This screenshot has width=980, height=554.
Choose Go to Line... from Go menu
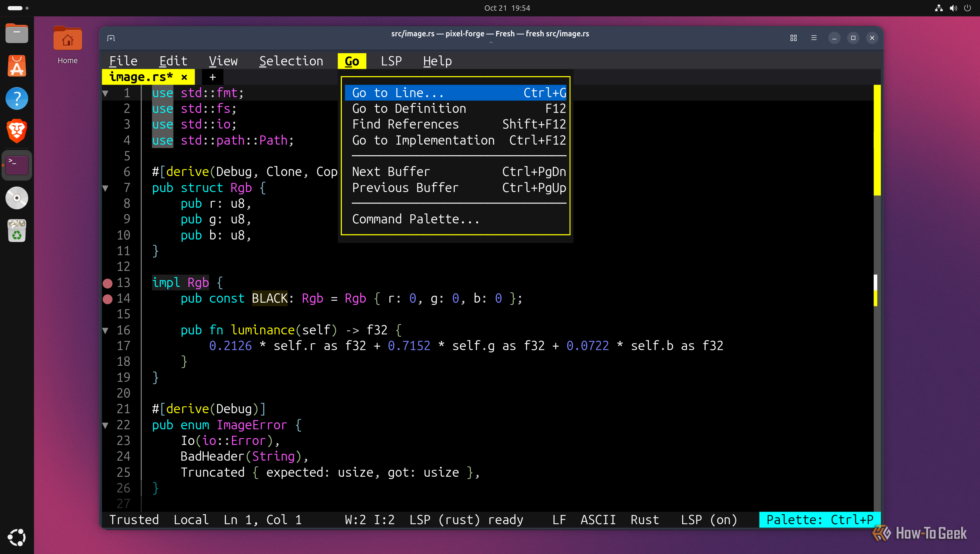tap(456, 93)
